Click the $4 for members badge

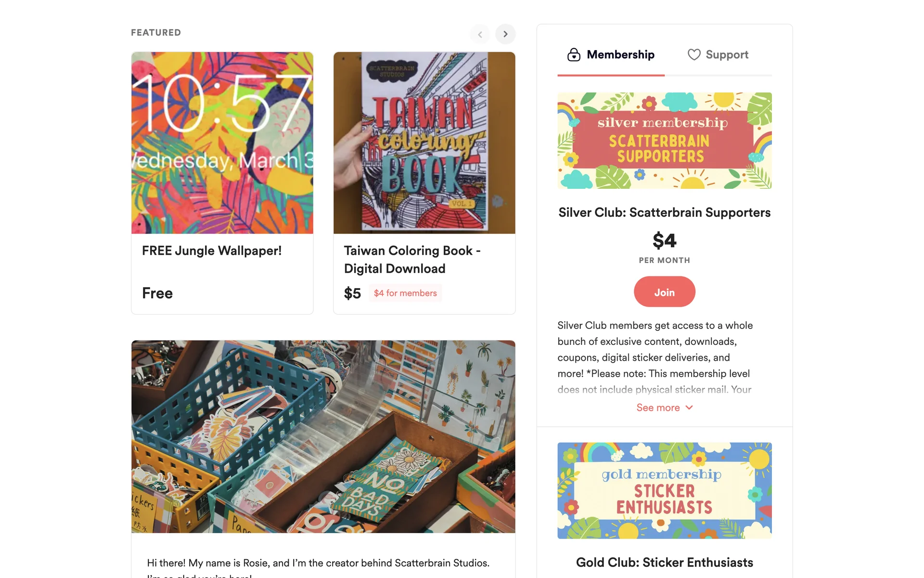[405, 293]
